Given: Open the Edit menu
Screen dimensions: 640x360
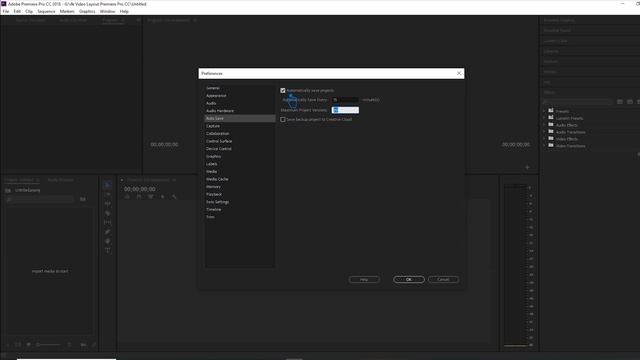Looking at the screenshot, I should click(17, 11).
